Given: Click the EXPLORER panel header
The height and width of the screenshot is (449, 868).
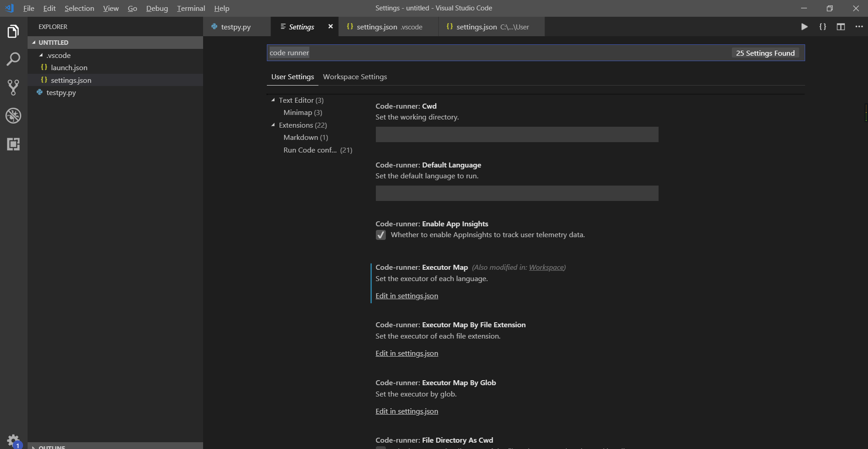Looking at the screenshot, I should click(53, 27).
